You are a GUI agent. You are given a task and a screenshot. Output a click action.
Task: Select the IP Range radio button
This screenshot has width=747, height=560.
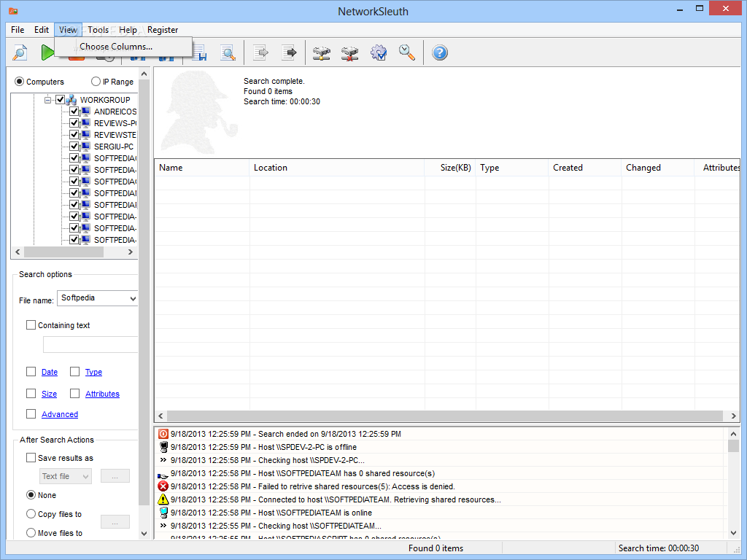click(x=96, y=82)
